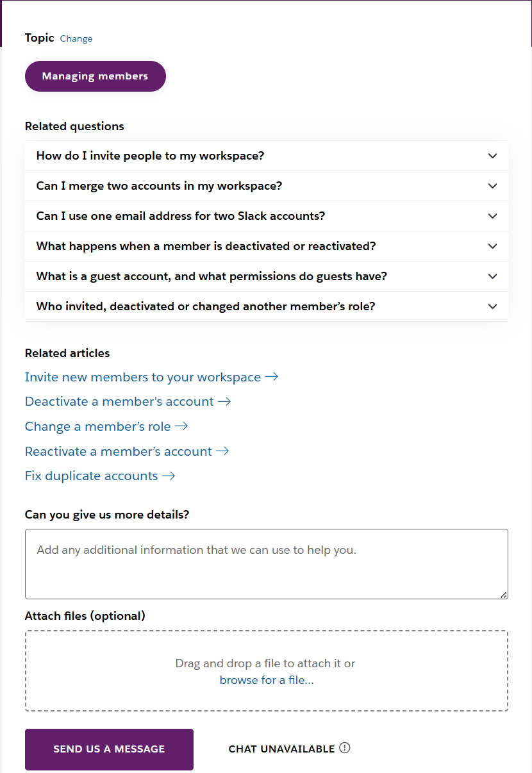Select the Managing members topic pill
Image resolution: width=532 pixels, height=773 pixels.
pyautogui.click(x=95, y=76)
